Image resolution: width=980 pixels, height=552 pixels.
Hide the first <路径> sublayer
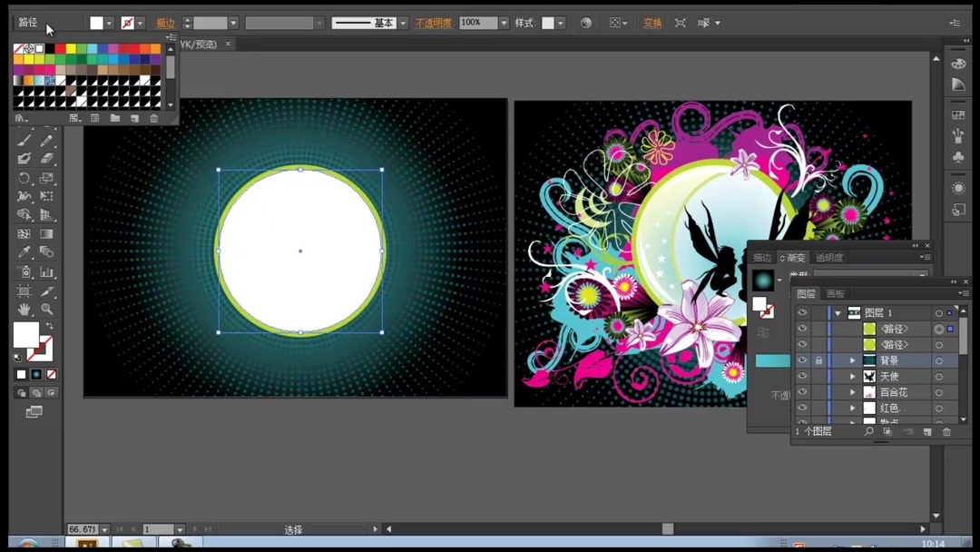click(802, 328)
